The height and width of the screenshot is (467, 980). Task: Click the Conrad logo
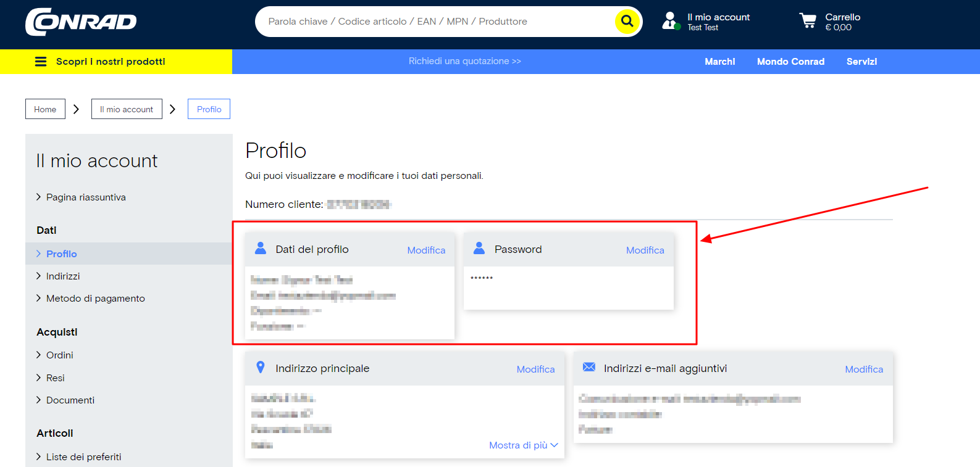pyautogui.click(x=81, y=22)
